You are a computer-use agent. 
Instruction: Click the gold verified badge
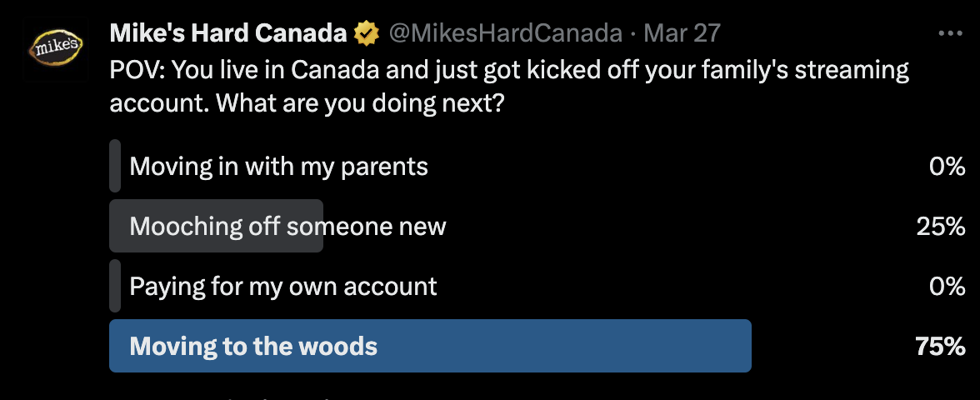(364, 34)
